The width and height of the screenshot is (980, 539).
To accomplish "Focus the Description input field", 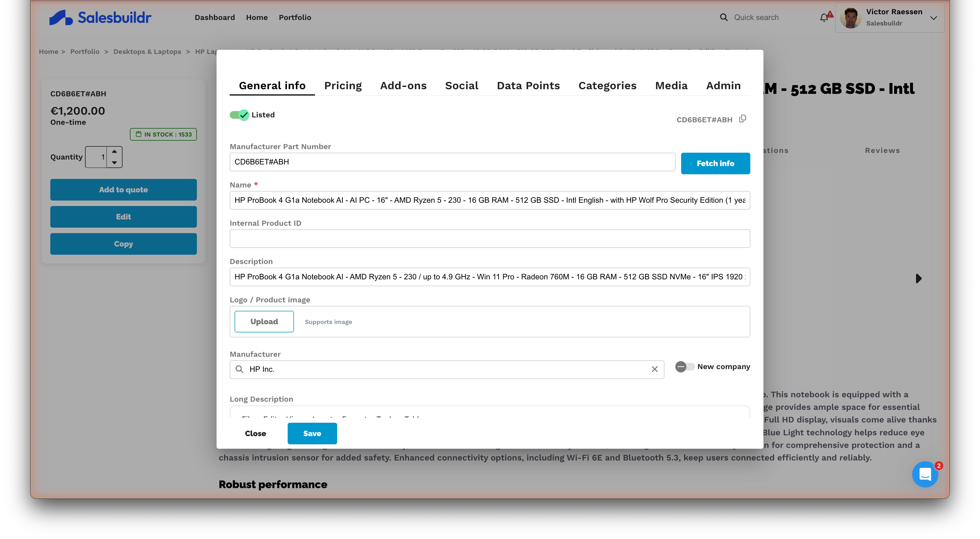I will [x=490, y=277].
